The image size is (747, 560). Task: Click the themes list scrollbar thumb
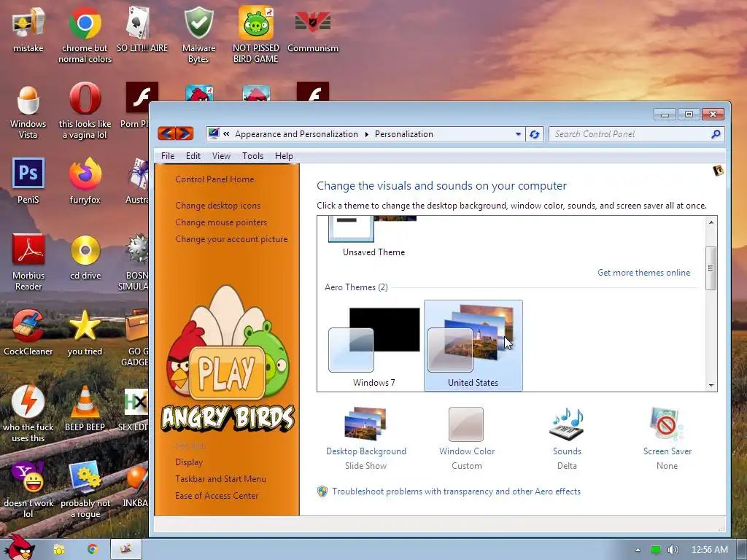click(x=711, y=268)
